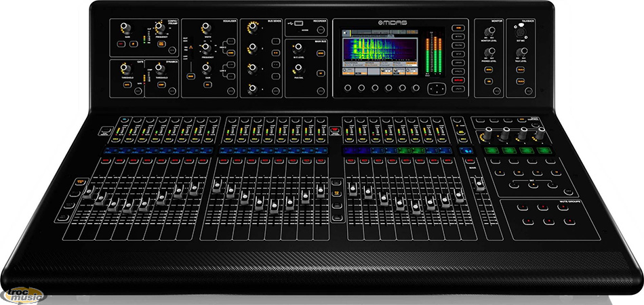Select the Low EQ band button
The image size is (644, 305).
tap(230, 75)
